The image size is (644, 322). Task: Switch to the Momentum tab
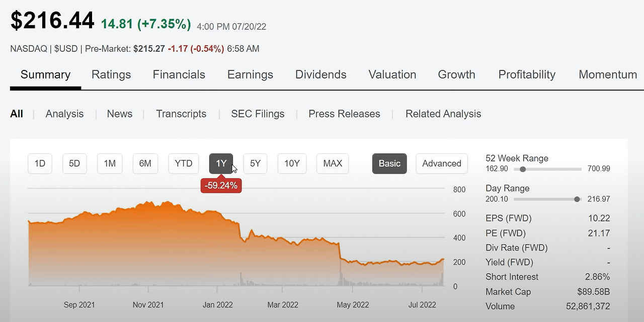click(x=608, y=74)
